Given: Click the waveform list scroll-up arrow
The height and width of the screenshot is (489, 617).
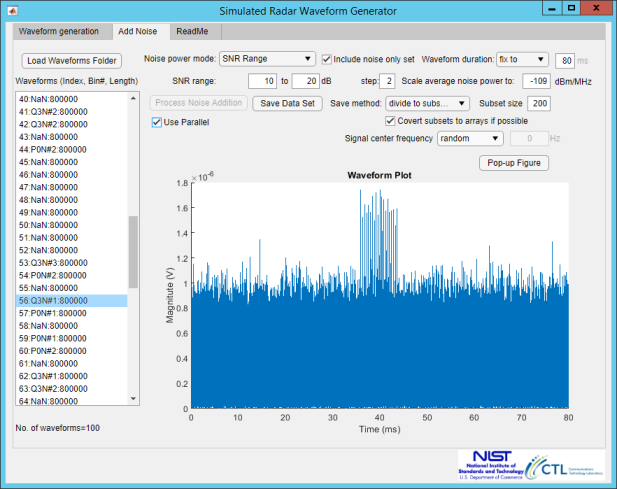Looking at the screenshot, I should (x=133, y=98).
